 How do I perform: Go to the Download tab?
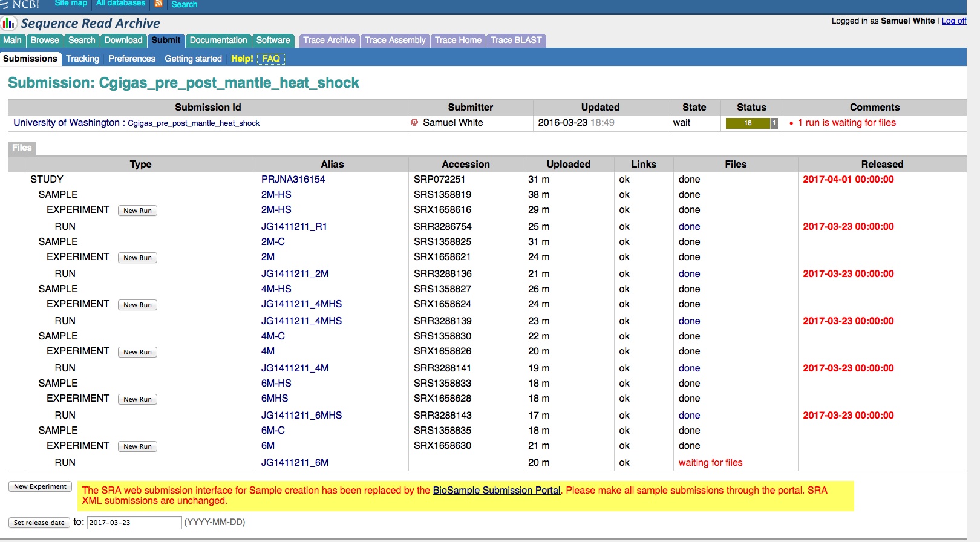pyautogui.click(x=123, y=41)
